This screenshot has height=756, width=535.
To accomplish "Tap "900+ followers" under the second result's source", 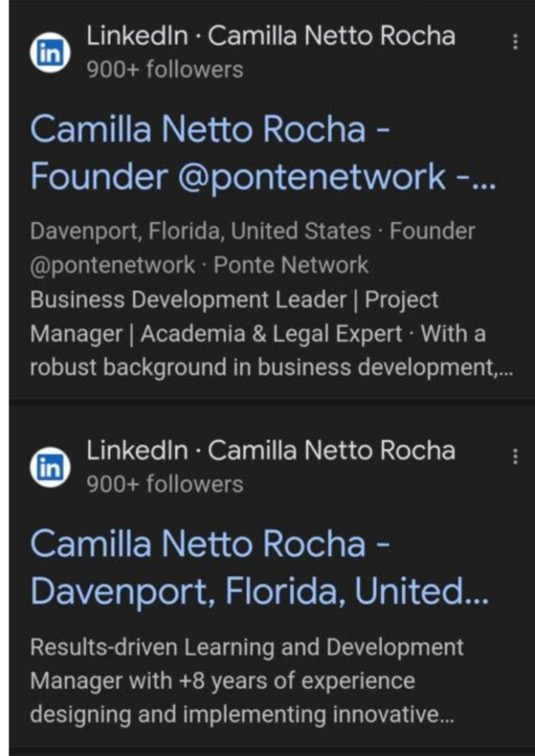I will coord(165,484).
